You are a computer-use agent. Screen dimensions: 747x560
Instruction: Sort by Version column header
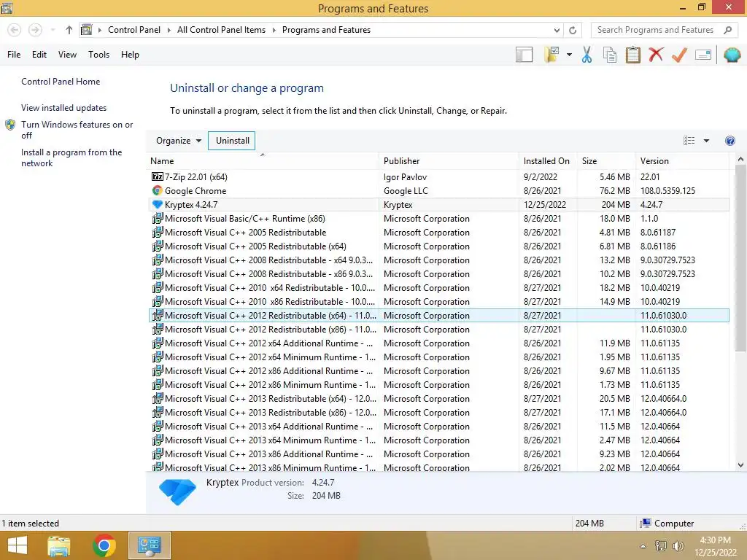point(682,161)
